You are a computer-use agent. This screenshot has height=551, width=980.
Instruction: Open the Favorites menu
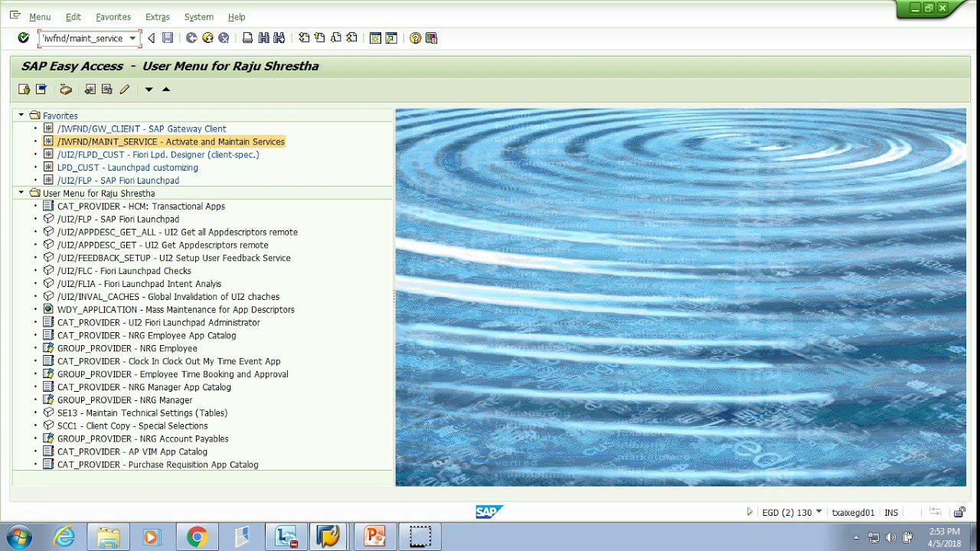pyautogui.click(x=113, y=17)
